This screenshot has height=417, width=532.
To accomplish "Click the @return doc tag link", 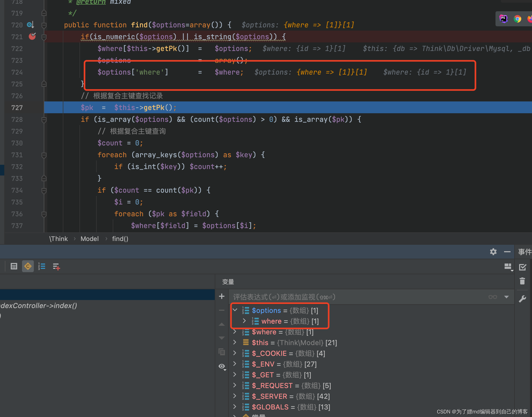I will coord(91,2).
